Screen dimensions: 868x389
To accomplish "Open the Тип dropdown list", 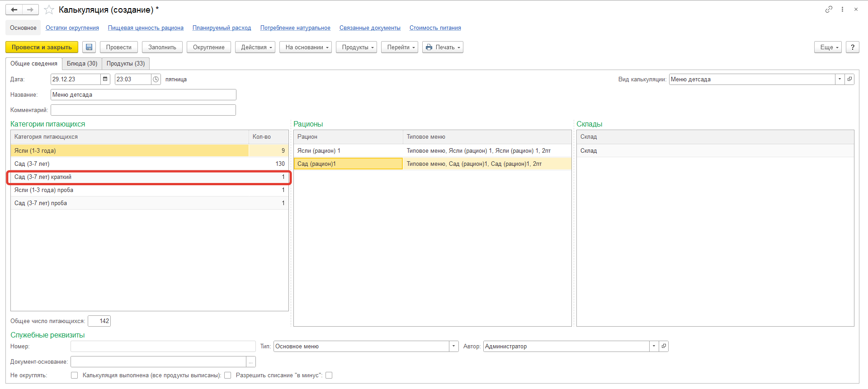I will (x=453, y=347).
